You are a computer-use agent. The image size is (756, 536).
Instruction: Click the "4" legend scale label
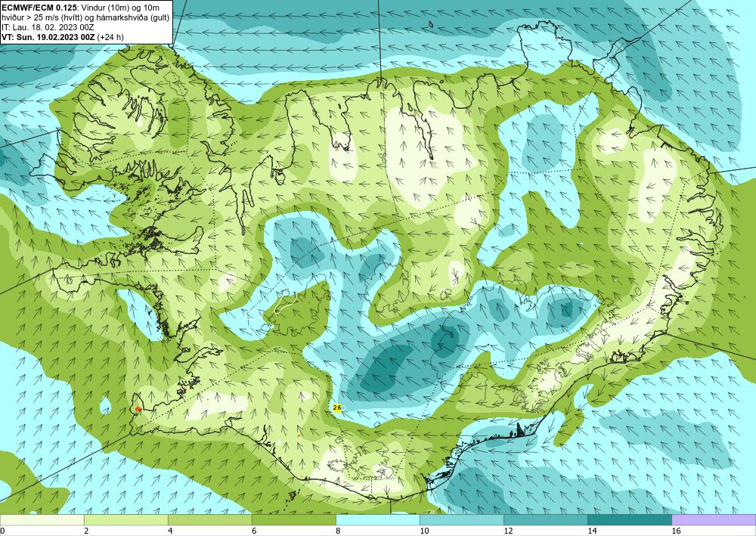tap(170, 531)
